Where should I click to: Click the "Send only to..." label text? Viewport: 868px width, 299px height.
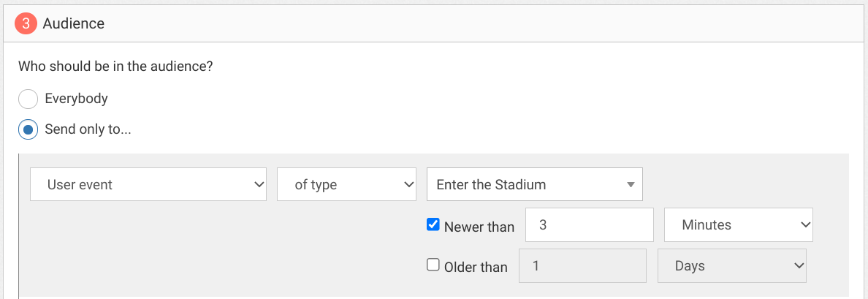click(88, 129)
